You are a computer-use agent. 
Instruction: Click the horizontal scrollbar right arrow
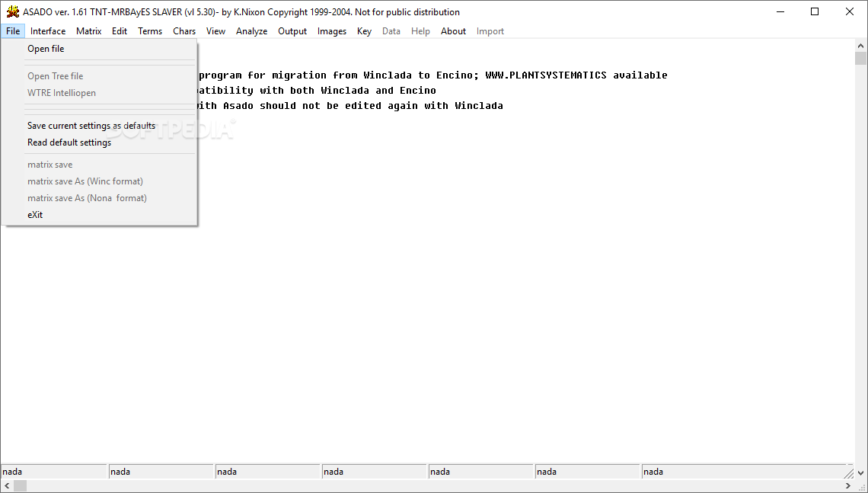click(847, 486)
